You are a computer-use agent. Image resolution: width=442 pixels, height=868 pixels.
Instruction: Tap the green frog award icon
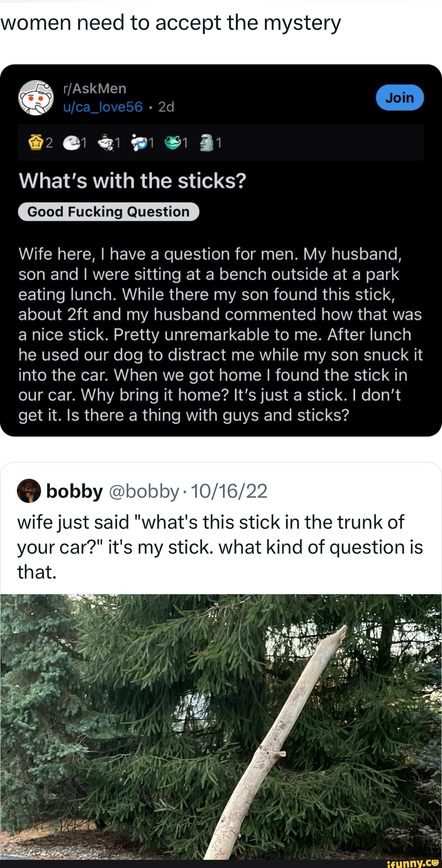(x=172, y=142)
